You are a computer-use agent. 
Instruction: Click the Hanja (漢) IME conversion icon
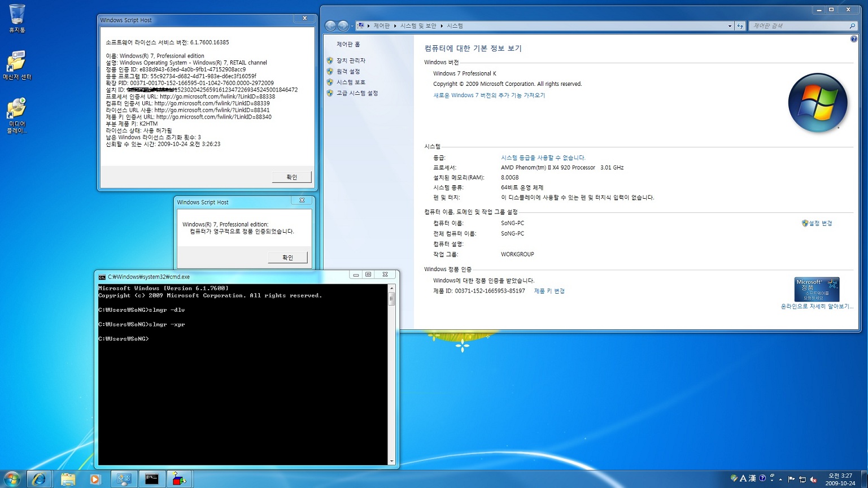(752, 478)
